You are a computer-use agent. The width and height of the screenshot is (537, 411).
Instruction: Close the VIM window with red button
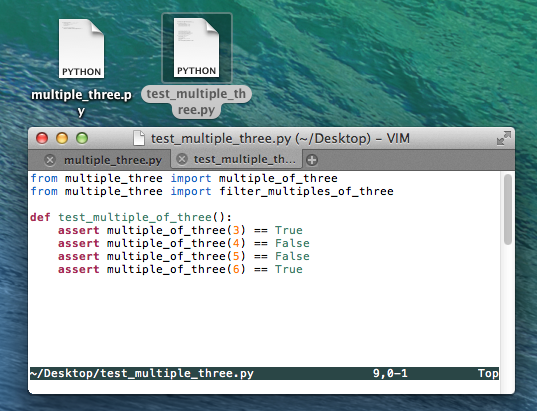coord(42,138)
